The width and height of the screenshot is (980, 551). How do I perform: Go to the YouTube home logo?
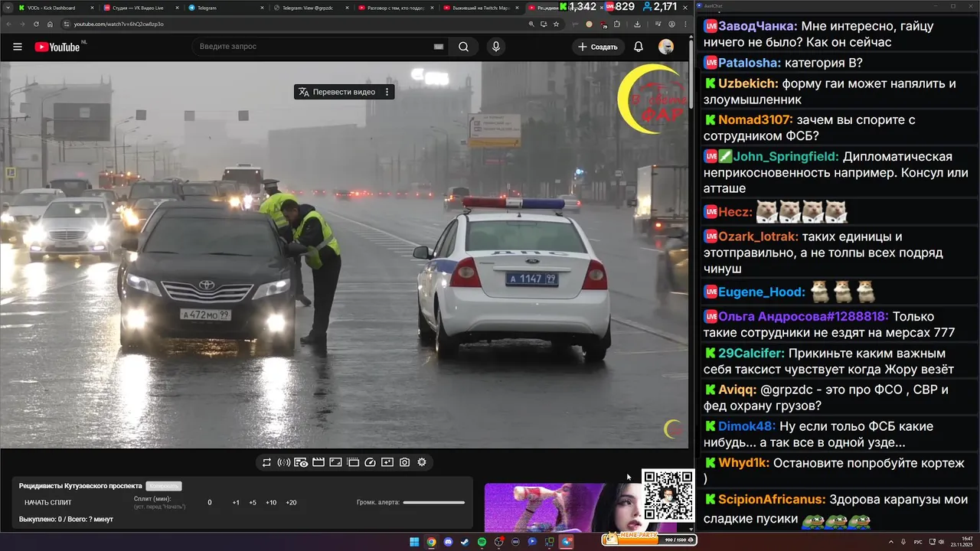click(57, 47)
